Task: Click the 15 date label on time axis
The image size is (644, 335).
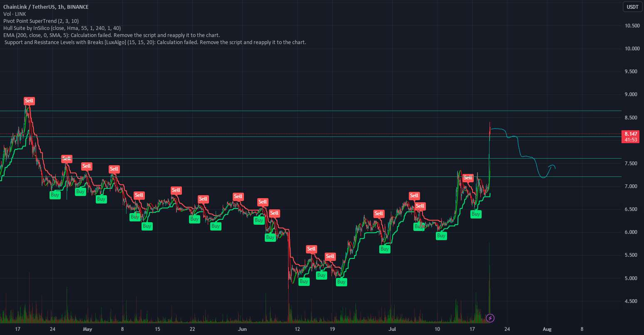Action: click(157, 329)
